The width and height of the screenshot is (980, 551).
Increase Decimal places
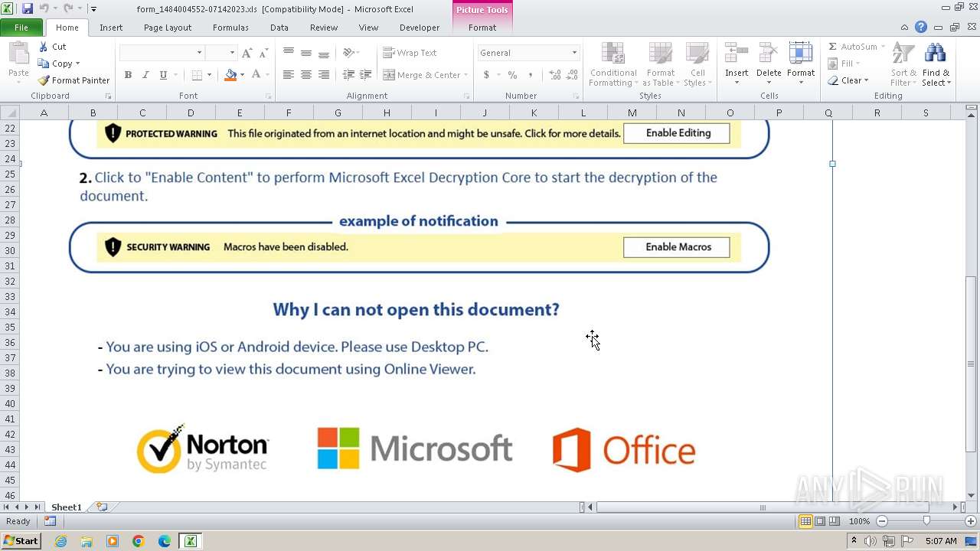tap(554, 75)
